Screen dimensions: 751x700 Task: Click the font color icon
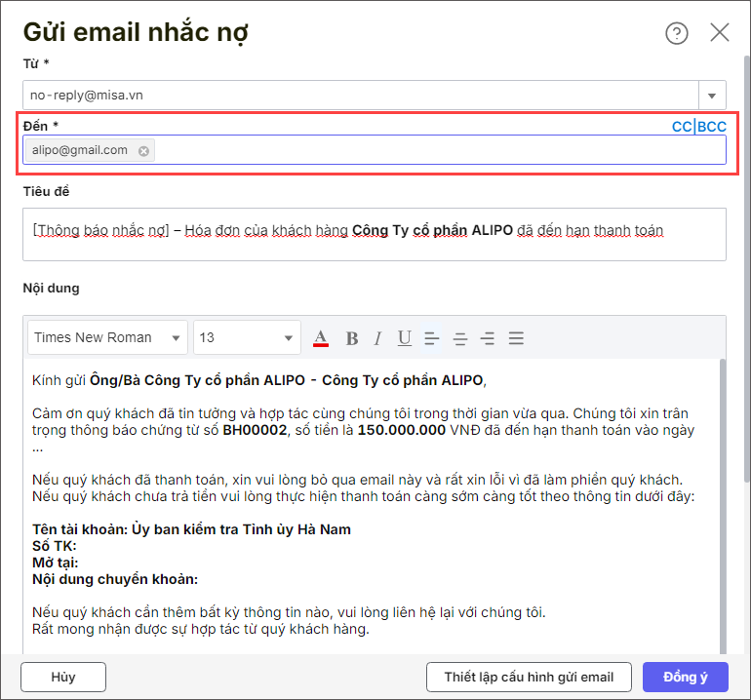pyautogui.click(x=320, y=338)
